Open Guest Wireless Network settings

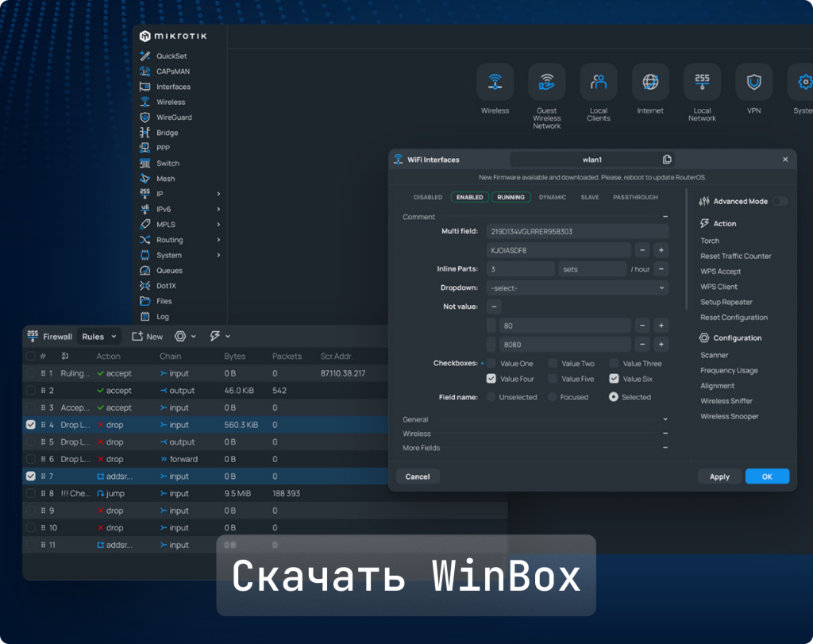(x=546, y=82)
